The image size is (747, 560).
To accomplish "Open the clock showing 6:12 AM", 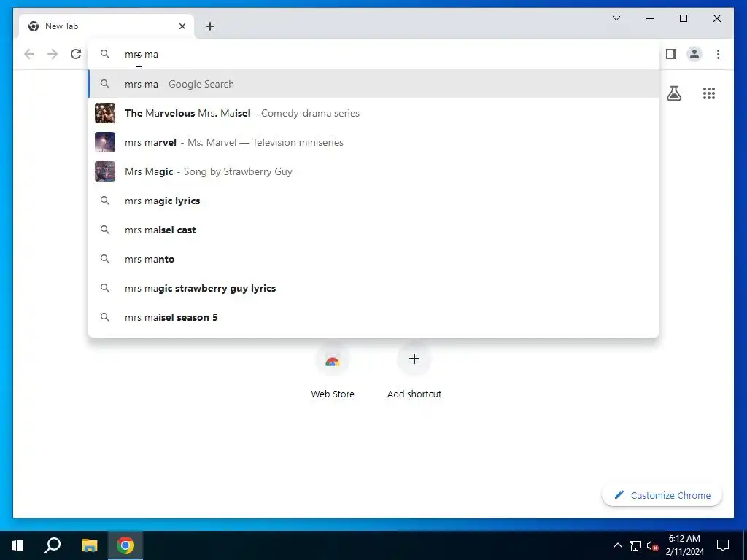I will 684,545.
